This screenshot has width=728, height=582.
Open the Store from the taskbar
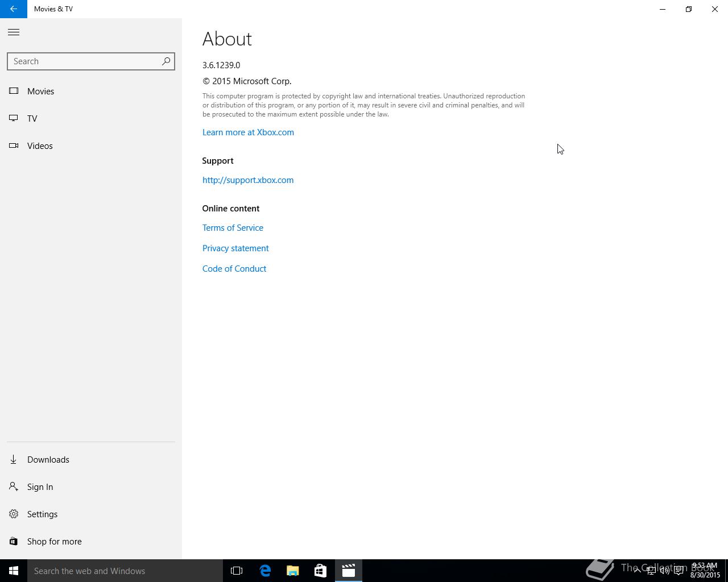click(x=320, y=571)
